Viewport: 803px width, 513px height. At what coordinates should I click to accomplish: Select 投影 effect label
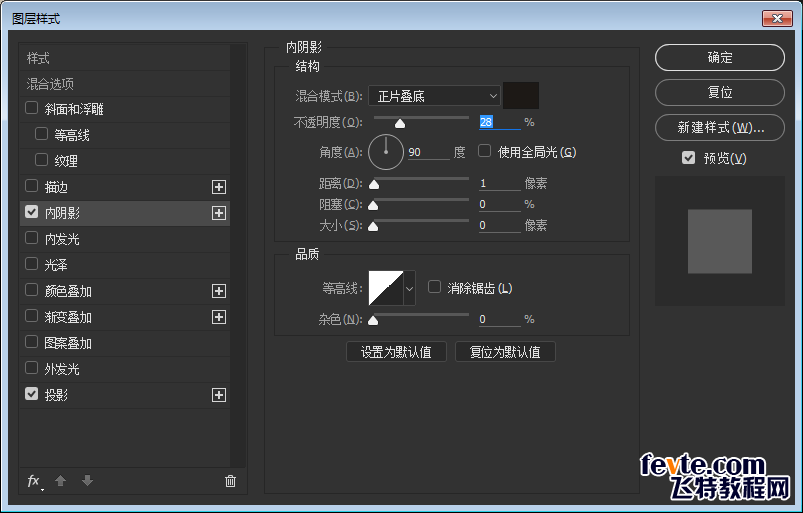(56, 395)
